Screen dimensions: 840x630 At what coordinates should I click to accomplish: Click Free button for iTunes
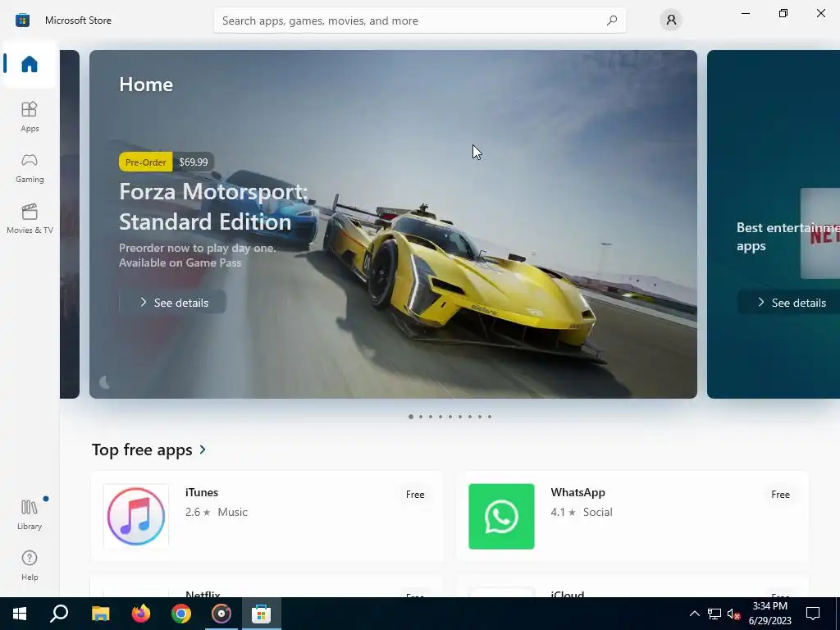click(415, 495)
